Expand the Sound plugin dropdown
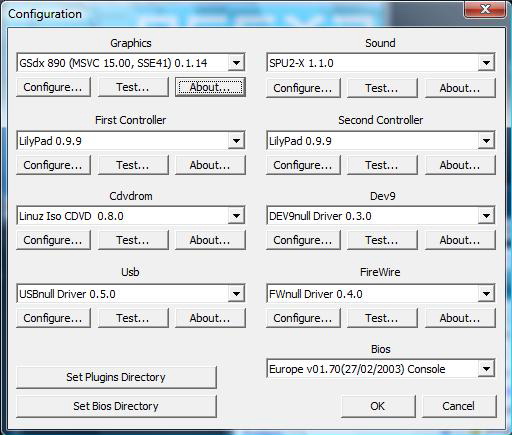This screenshot has width=512, height=435. point(486,63)
